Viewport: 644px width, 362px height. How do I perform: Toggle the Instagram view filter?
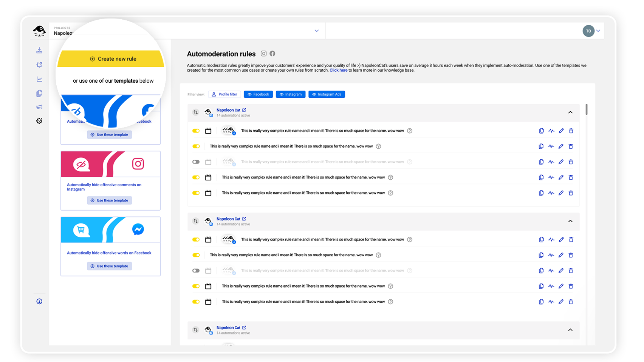click(291, 94)
